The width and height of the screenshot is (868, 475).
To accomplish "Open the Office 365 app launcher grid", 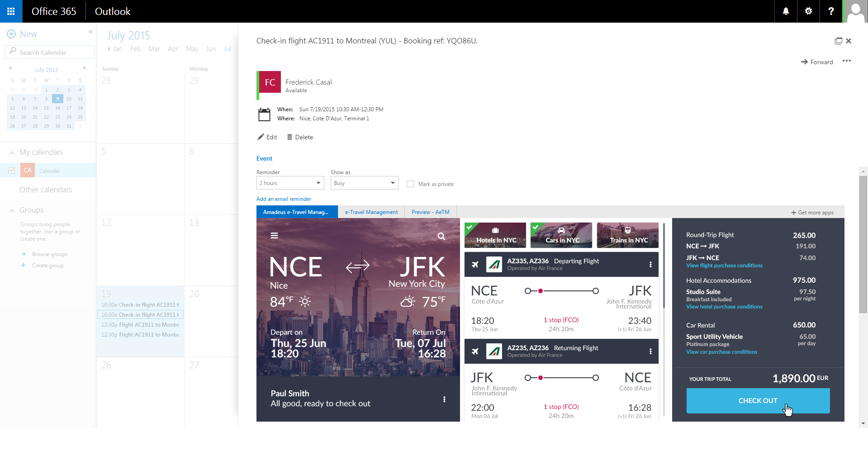I will point(11,11).
